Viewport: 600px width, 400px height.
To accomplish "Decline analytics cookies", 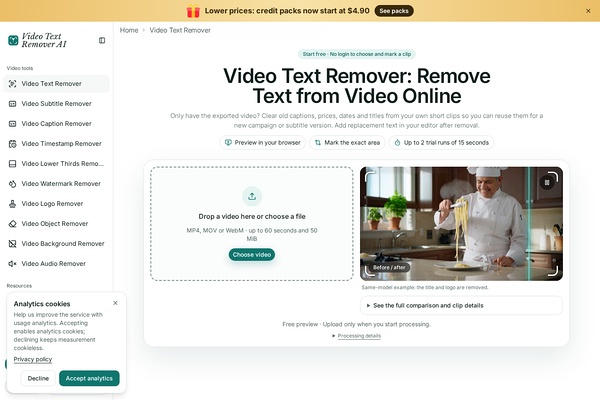I will coord(38,378).
